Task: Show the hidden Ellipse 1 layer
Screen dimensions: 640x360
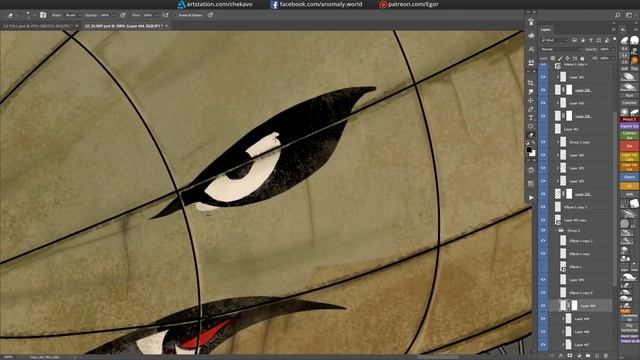Action: pos(543,267)
